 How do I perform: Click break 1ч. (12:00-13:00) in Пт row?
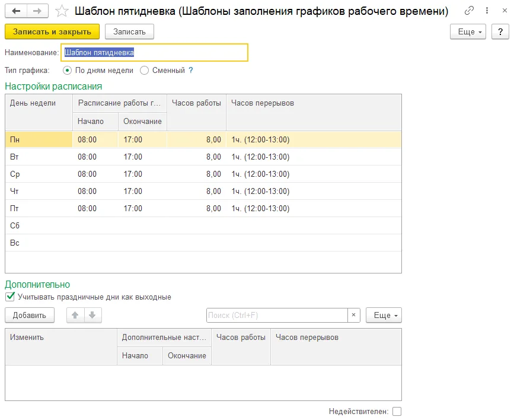pos(261,208)
